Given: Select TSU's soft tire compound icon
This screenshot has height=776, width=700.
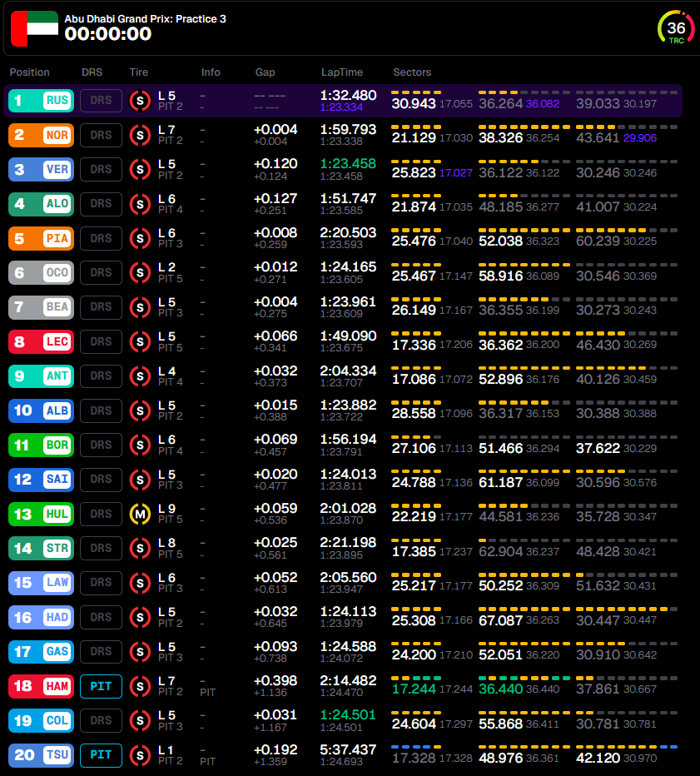Looking at the screenshot, I should (x=138, y=755).
